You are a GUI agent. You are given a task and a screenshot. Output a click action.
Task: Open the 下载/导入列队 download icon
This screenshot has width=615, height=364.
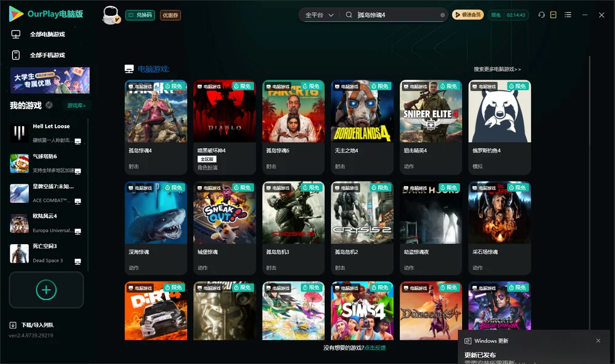point(13,325)
